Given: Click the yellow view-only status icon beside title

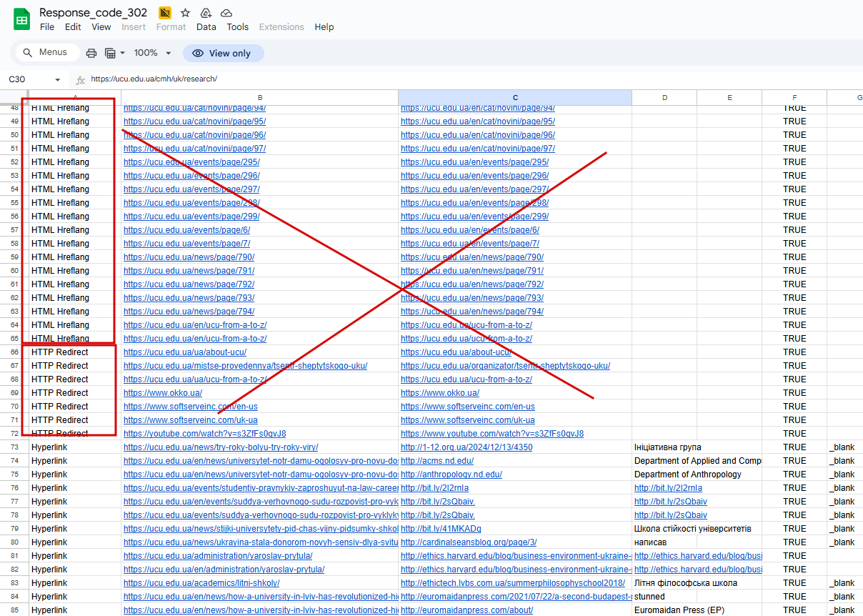Looking at the screenshot, I should pos(165,13).
